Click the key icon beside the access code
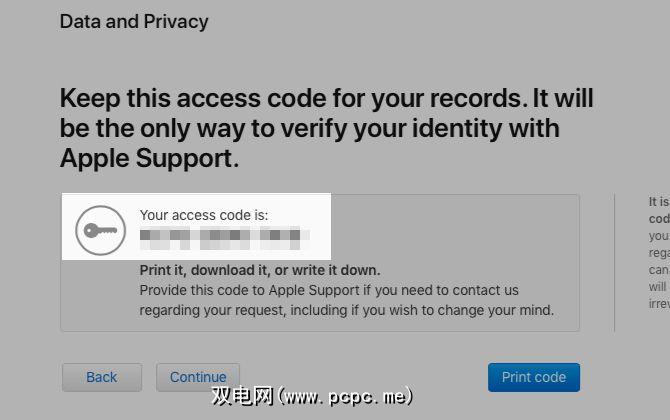 click(97, 231)
